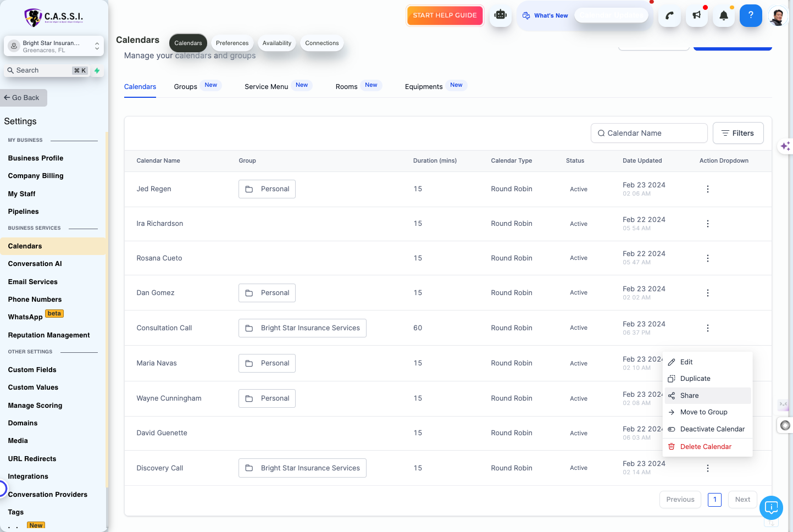Image resolution: width=793 pixels, height=532 pixels.
Task: Switch to the Rooms tab
Action: pyautogui.click(x=346, y=87)
